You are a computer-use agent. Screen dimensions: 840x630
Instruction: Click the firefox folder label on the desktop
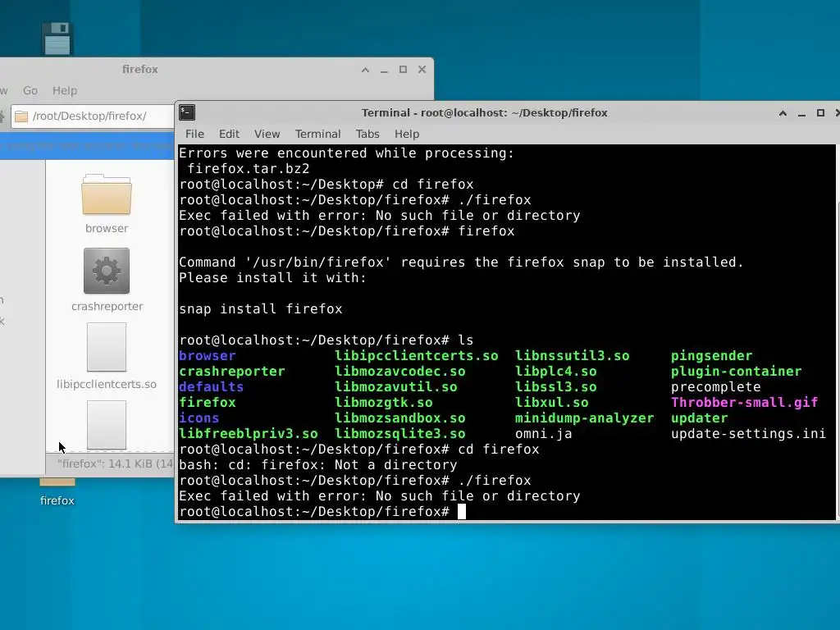(57, 501)
